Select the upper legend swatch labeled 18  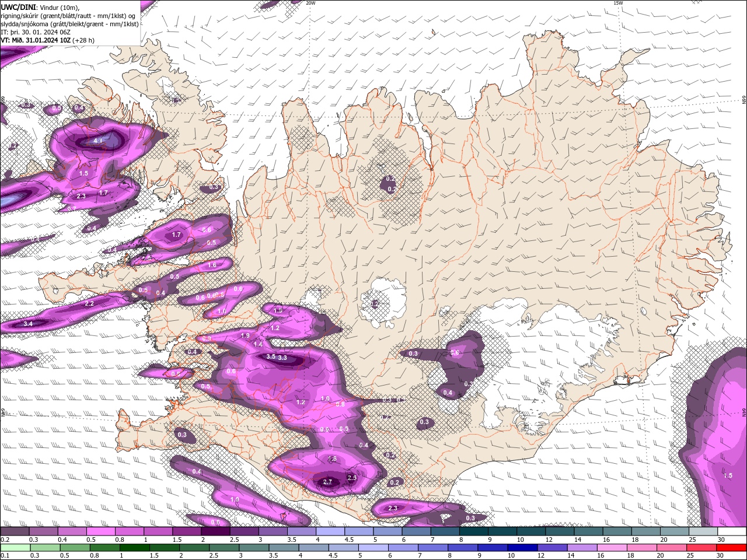click(x=646, y=531)
